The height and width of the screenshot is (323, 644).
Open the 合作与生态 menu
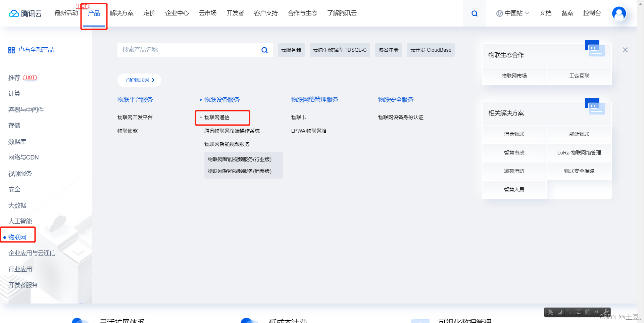coord(302,13)
